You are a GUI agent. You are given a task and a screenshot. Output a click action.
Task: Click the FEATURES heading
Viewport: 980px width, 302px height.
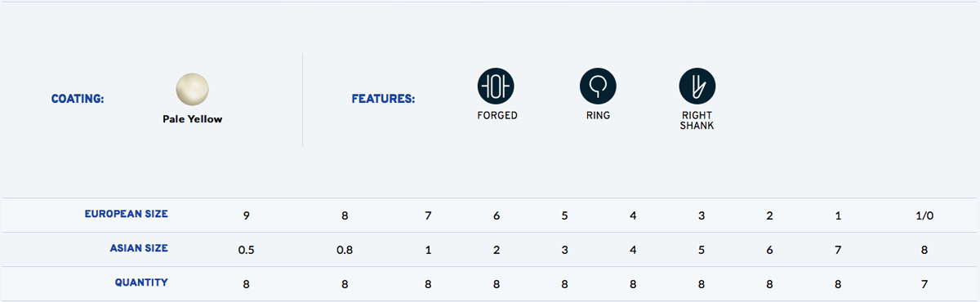[x=383, y=100]
